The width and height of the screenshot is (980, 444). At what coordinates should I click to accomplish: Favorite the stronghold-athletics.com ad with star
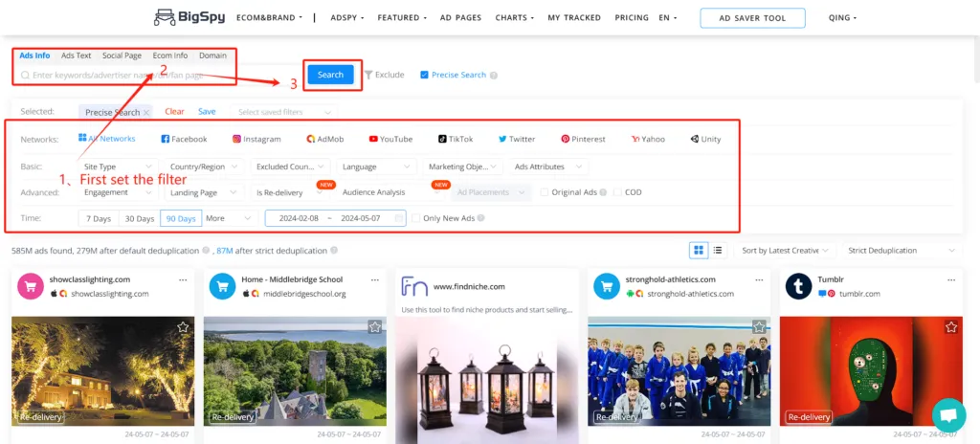pos(759,327)
